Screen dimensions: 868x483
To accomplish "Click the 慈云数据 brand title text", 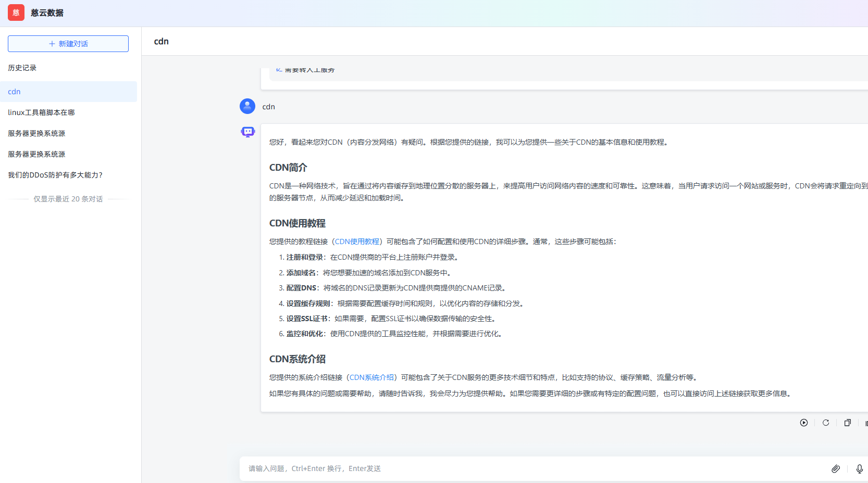I will pyautogui.click(x=47, y=12).
